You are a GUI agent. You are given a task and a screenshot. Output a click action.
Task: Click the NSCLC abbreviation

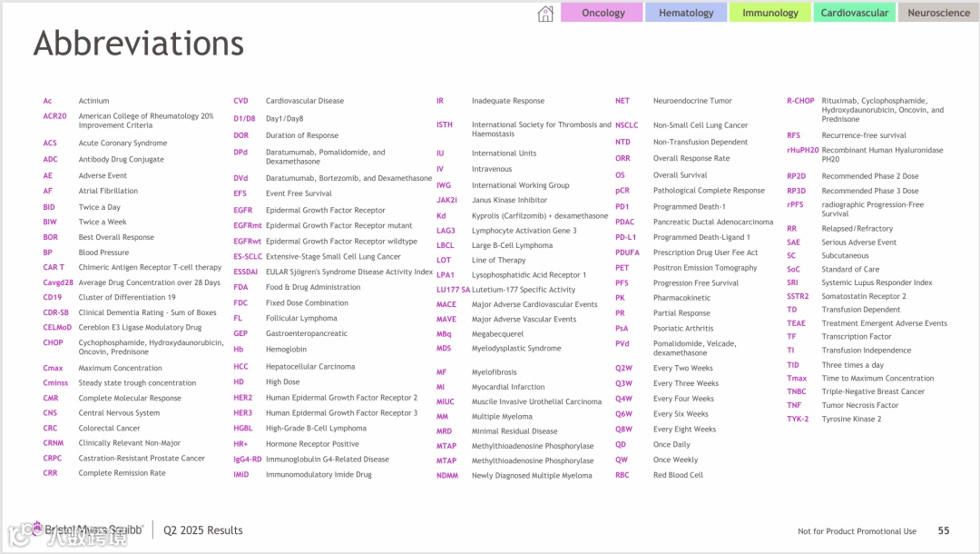[626, 125]
